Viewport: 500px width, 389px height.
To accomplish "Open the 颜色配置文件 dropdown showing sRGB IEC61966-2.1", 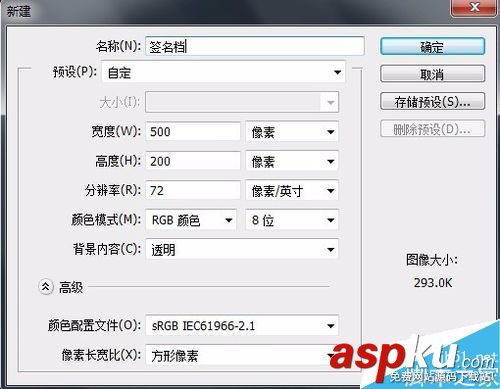I will (x=242, y=325).
